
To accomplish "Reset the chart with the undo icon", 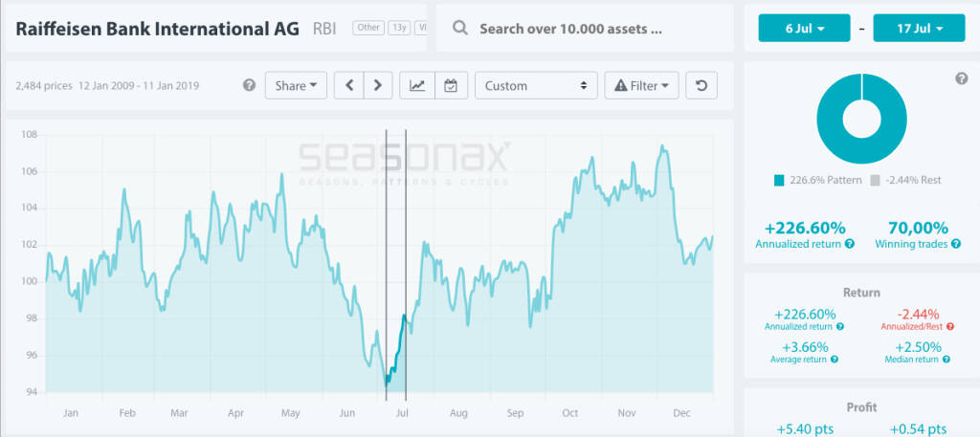I will pos(702,85).
